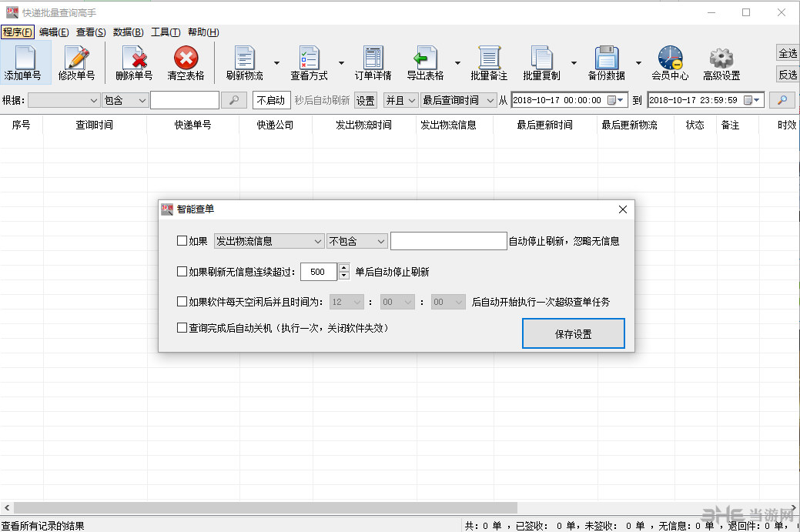The image size is (800, 532).
Task: Expand the arrow beside 刷新物流
Action: (276, 62)
